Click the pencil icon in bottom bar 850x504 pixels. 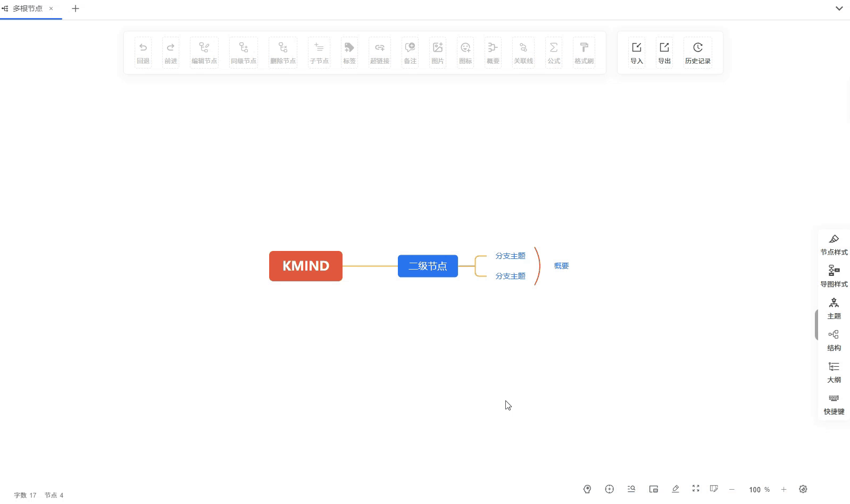coord(676,489)
